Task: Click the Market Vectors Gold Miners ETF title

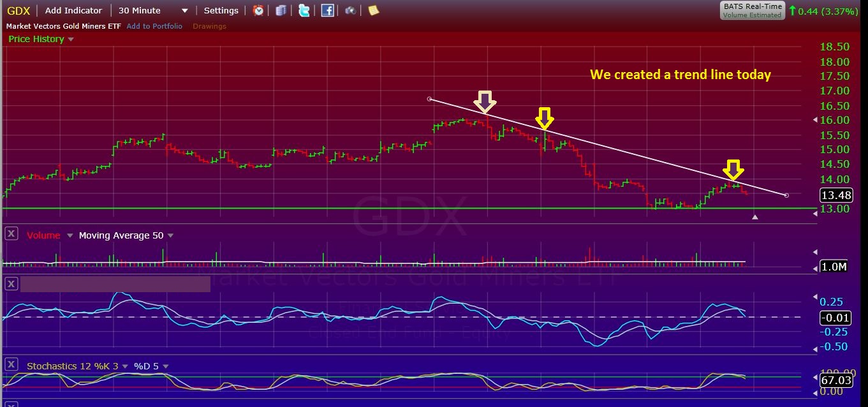Action: point(64,26)
